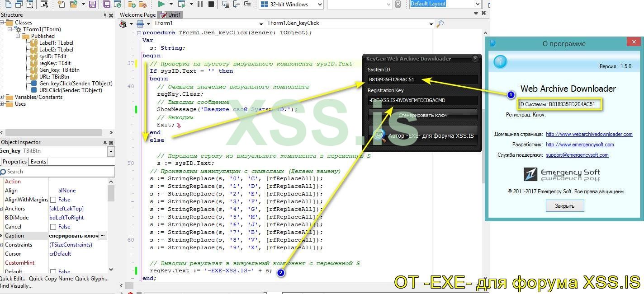This screenshot has width=644, height=294.
Task: Select regKey: TEdit in Structure tree
Action: click(x=55, y=63)
